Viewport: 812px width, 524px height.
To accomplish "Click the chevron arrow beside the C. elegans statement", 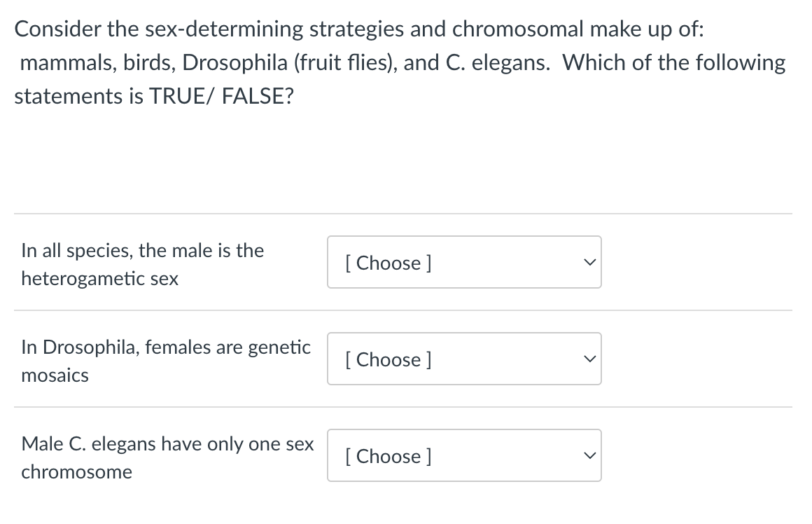I will pyautogui.click(x=589, y=456).
